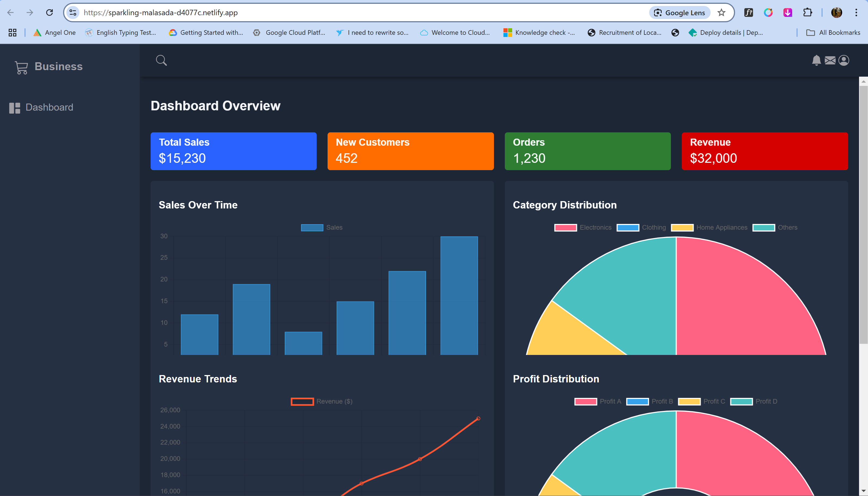This screenshot has height=496, width=868.
Task: Open the Chrome profile avatar
Action: point(837,13)
